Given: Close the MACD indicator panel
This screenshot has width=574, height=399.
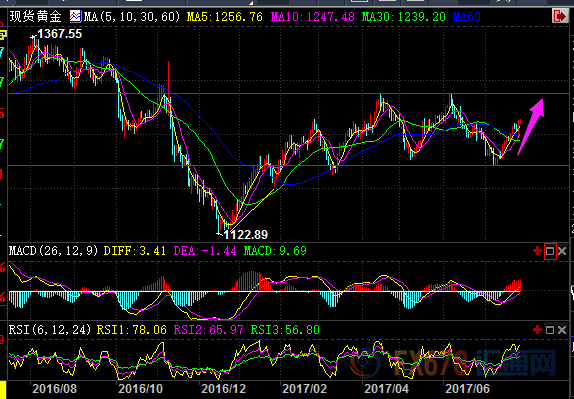Looking at the screenshot, I should tap(562, 251).
